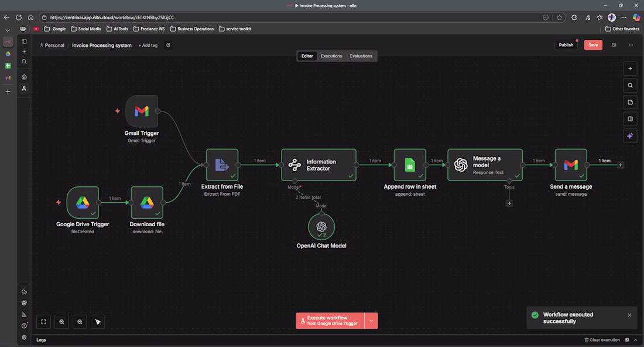Viewport: 644px width, 347px height.
Task: Click the Publish button
Action: point(566,45)
